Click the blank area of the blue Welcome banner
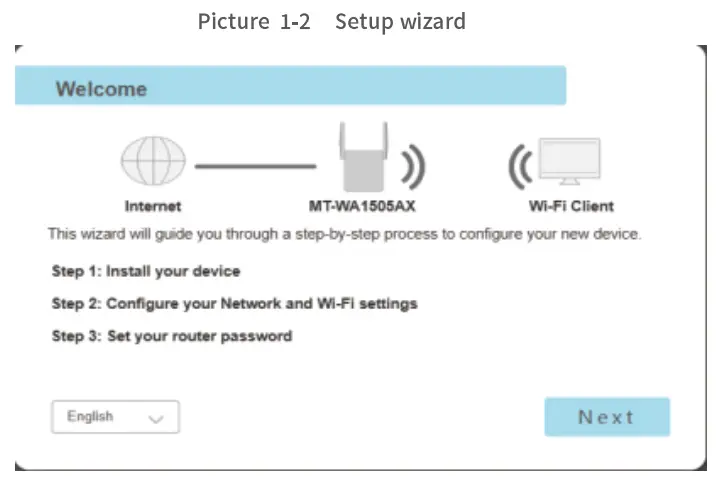The width and height of the screenshot is (716, 483). tap(380, 88)
